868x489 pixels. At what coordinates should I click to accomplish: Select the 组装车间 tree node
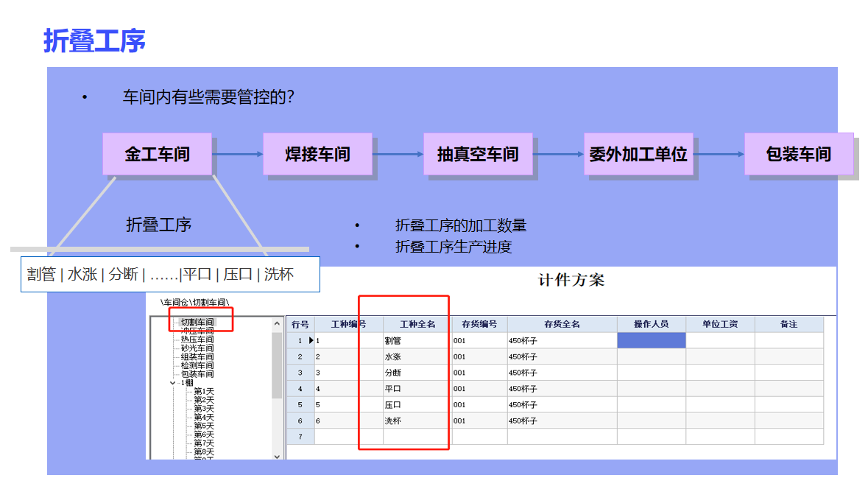197,356
